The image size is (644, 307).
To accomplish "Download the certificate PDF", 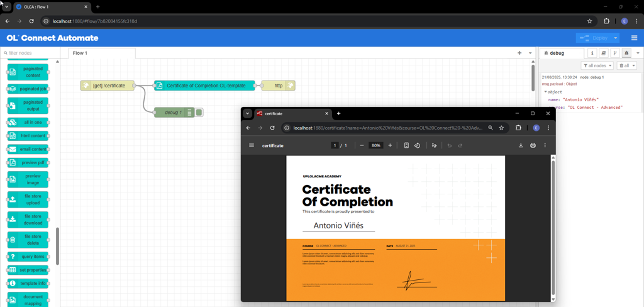I will click(520, 145).
